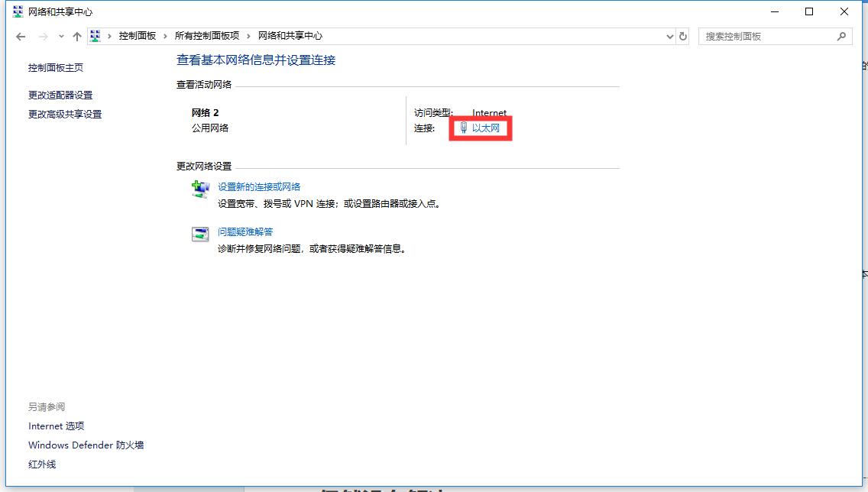Select 控制面板 in the breadcrumb path
The image size is (868, 492).
pos(137,36)
